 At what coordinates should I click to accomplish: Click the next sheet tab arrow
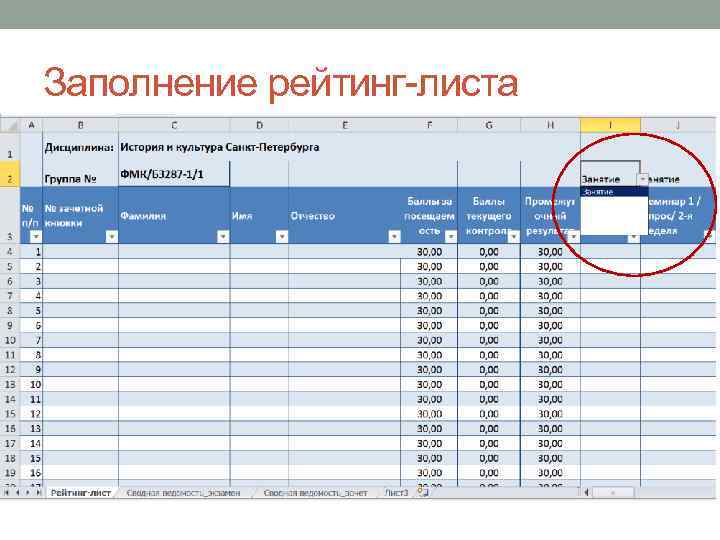28,493
